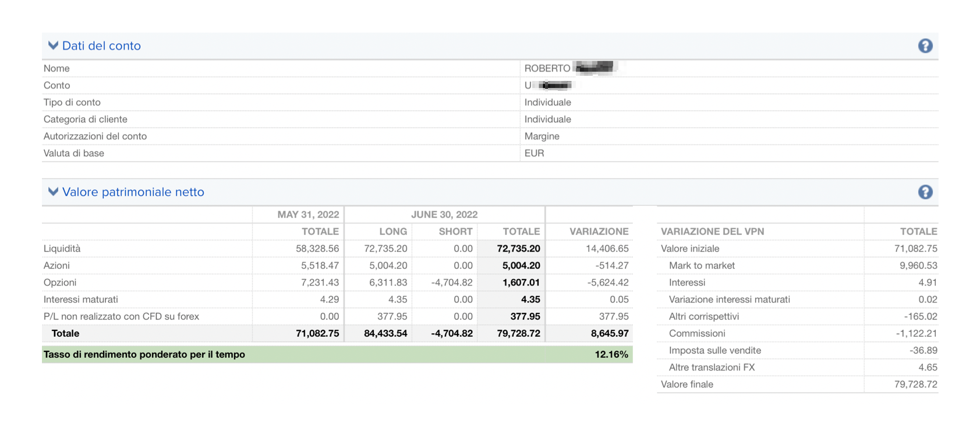The height and width of the screenshot is (423, 980).
Task: Select the EUR base currency value
Action: (x=534, y=153)
